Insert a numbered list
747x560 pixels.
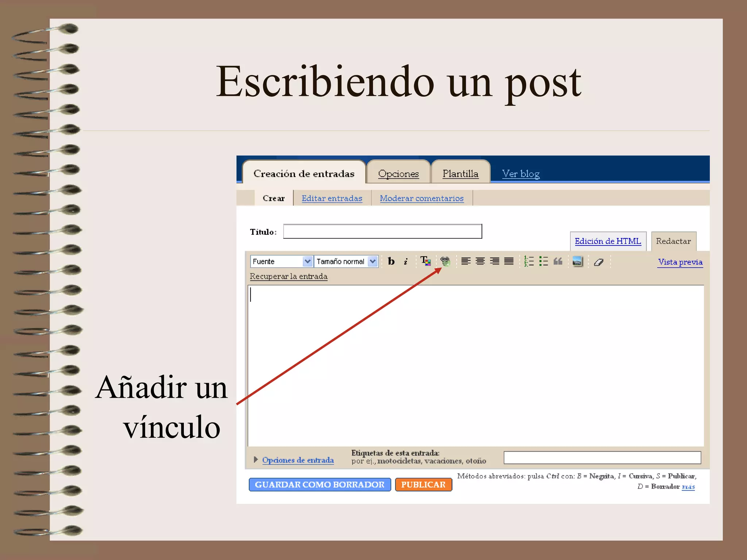[x=529, y=261]
